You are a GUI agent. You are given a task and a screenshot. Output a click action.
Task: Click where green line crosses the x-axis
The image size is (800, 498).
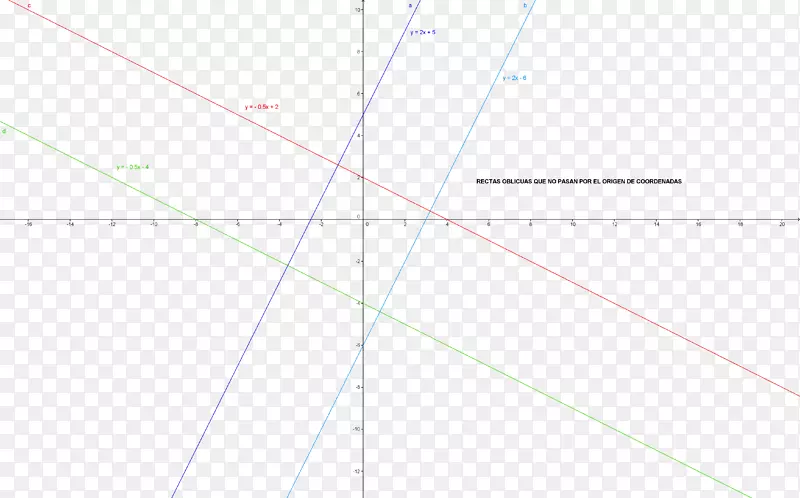pos(196,218)
